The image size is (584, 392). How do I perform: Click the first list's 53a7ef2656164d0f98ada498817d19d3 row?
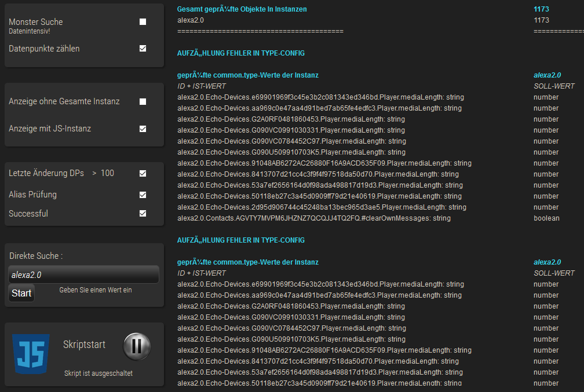pos(320,185)
